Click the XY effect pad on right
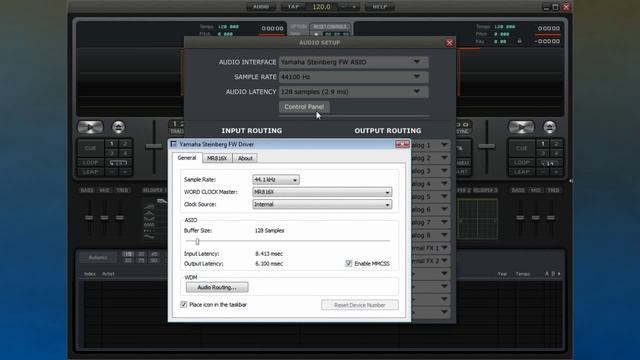This screenshot has height=360, width=640. 477,219
